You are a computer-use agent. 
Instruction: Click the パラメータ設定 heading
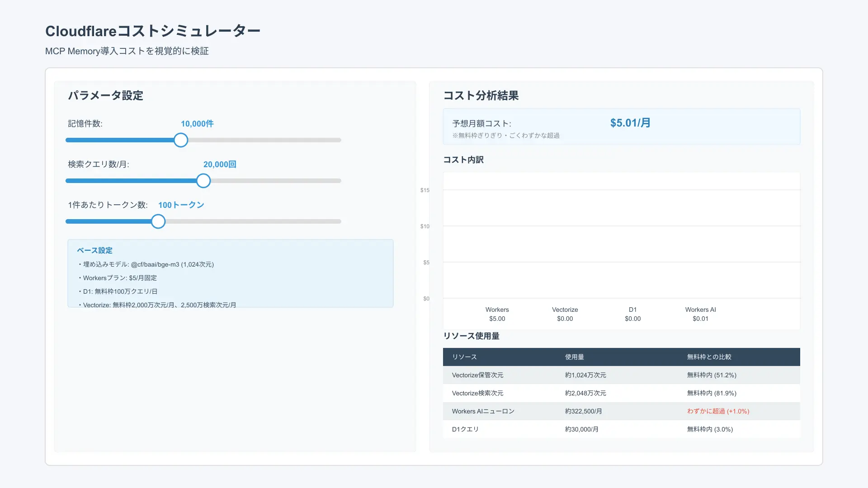105,96
